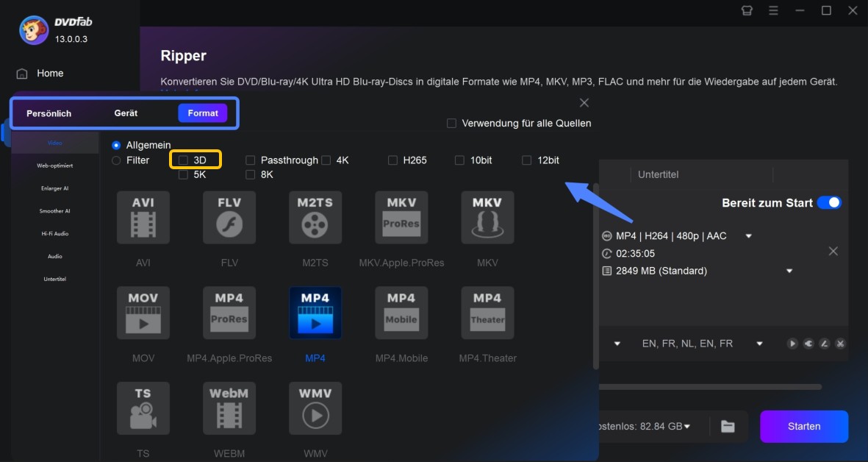Click the Untertitel column header
The image size is (868, 462).
[x=659, y=174]
